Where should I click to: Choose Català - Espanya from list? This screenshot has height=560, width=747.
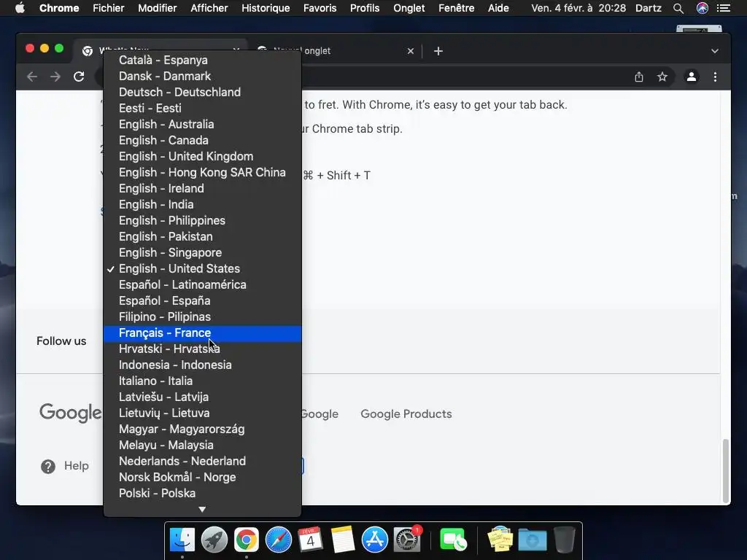click(202, 60)
